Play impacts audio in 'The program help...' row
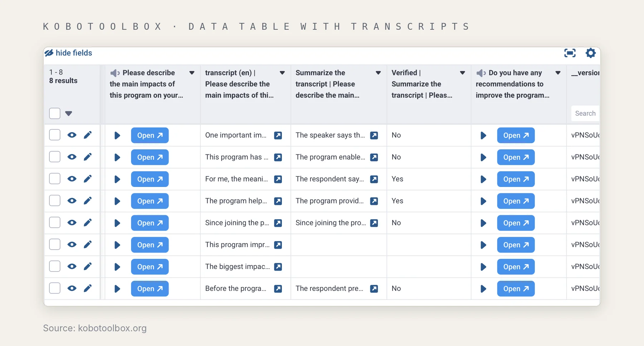The height and width of the screenshot is (346, 644). (117, 201)
